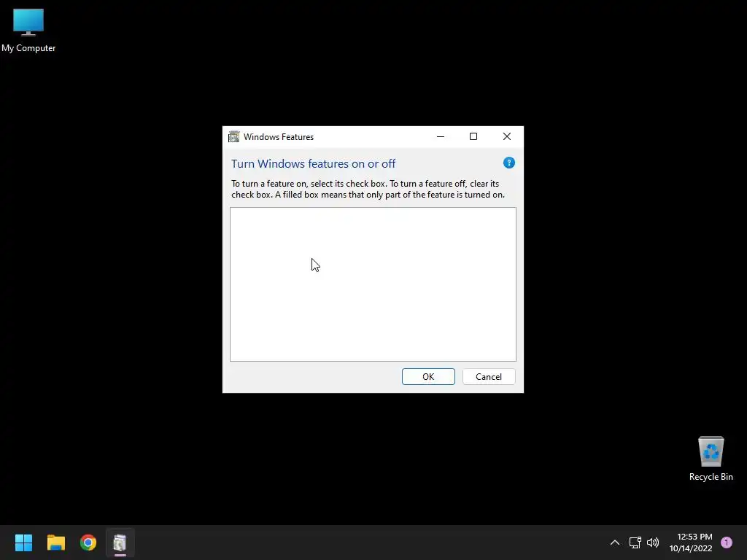
Task: Open the notification badge in the tray
Action: click(727, 542)
